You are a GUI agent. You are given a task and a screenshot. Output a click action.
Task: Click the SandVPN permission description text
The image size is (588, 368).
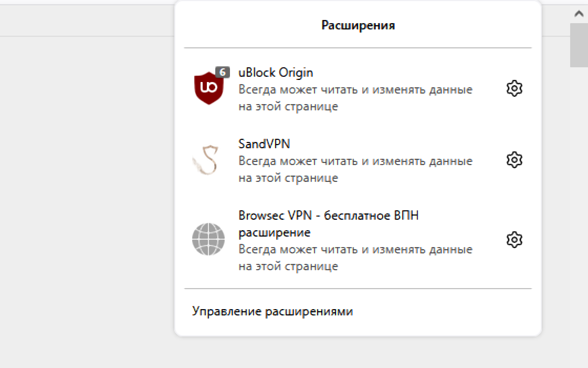pos(355,169)
